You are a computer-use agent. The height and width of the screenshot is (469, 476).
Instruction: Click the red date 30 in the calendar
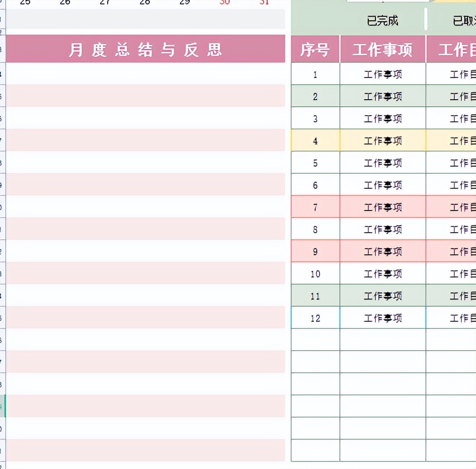point(224,3)
